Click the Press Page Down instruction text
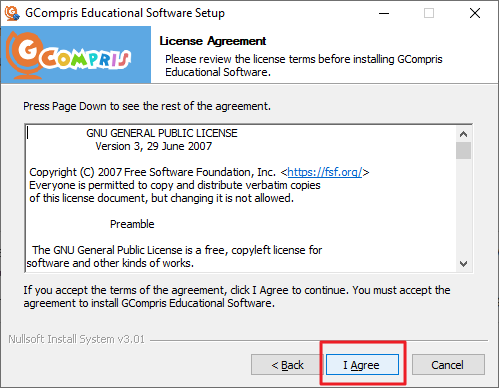The width and height of the screenshot is (499, 388). coord(147,106)
